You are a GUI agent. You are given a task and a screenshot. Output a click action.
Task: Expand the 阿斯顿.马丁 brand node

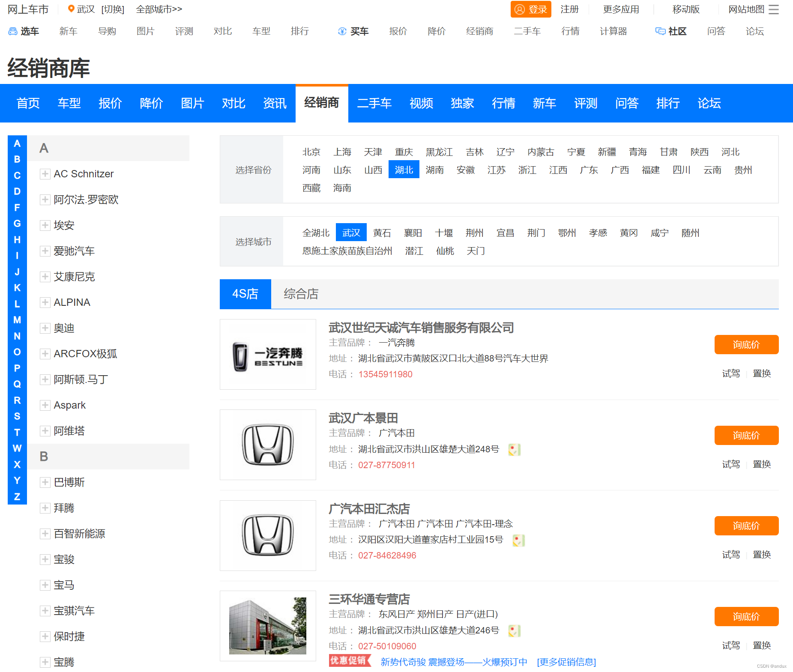45,379
